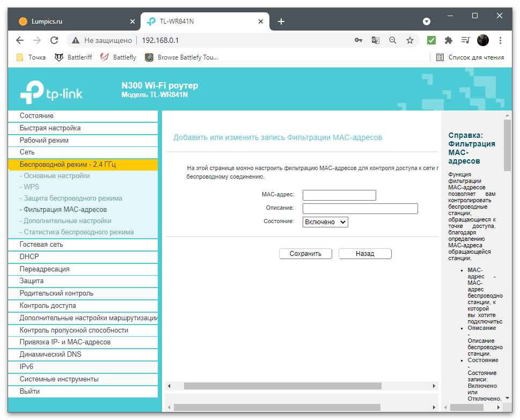Click the user profile avatar
The height and width of the screenshot is (420, 520).
coord(483,40)
